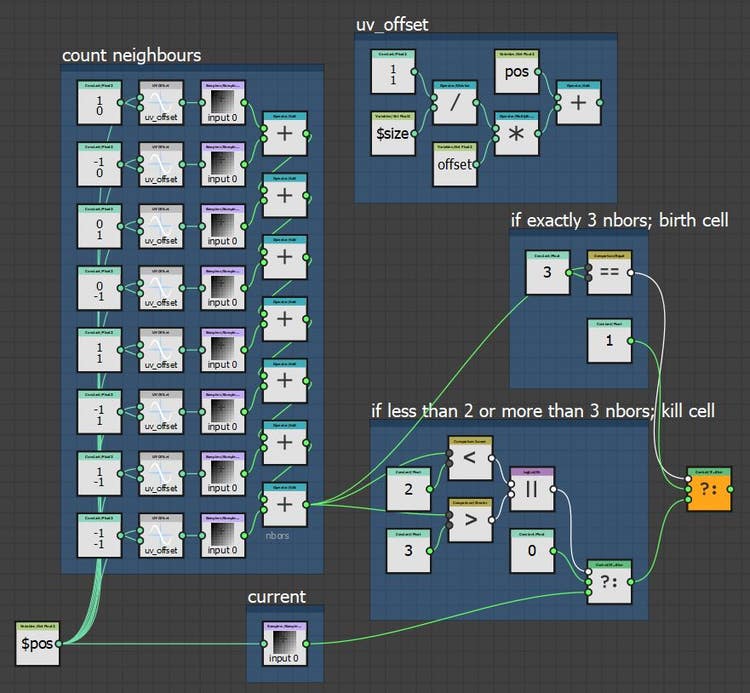Select the uv_offset node beside the -1 -1 constant
The image size is (750, 693).
pyautogui.click(x=161, y=536)
